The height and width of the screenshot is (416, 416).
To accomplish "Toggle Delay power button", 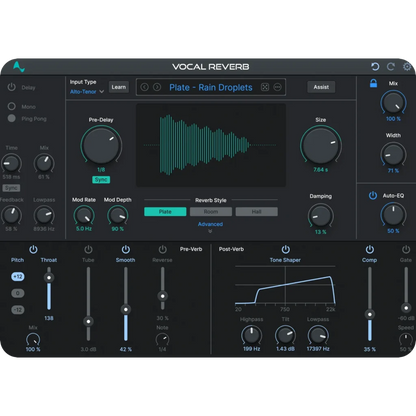I will pyautogui.click(x=12, y=87).
